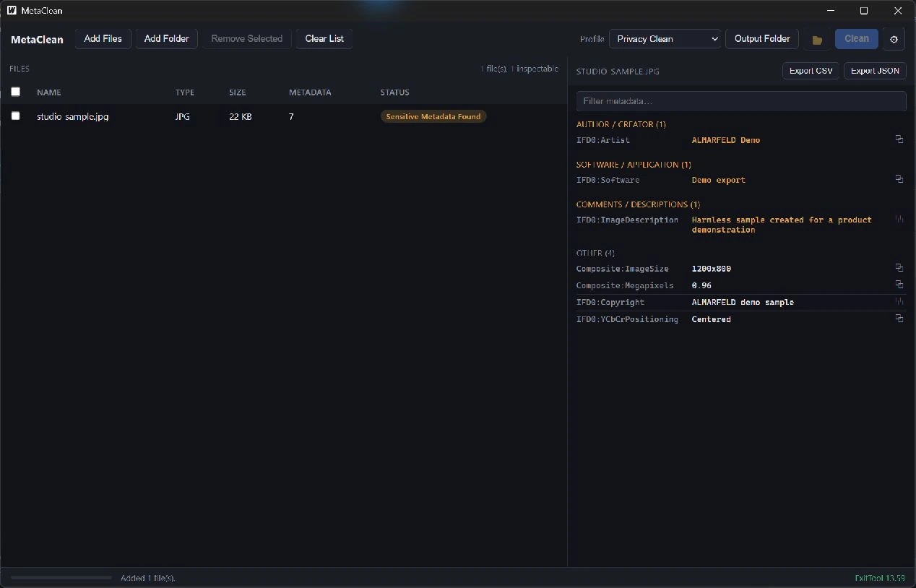Image resolution: width=916 pixels, height=588 pixels.
Task: Choose an Output Folder
Action: (762, 38)
